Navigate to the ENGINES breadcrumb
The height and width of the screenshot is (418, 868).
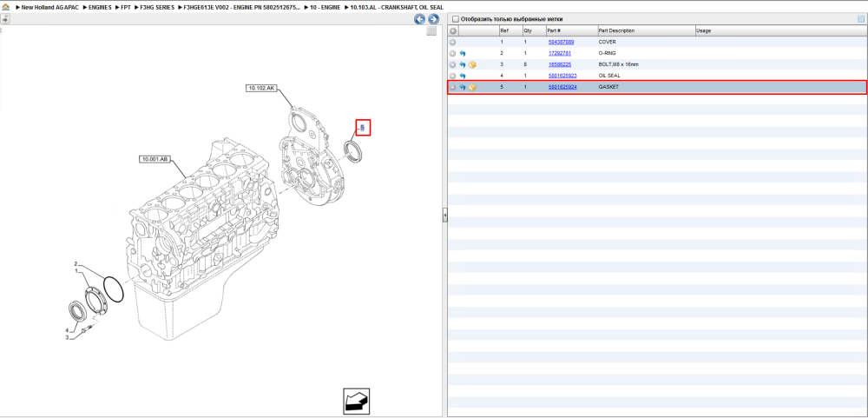click(x=100, y=8)
